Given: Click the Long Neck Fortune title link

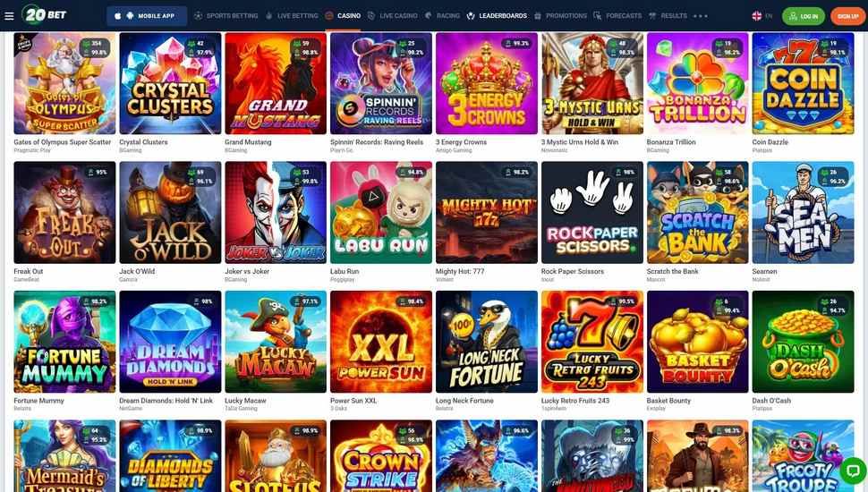Looking at the screenshot, I should pyautogui.click(x=464, y=401).
